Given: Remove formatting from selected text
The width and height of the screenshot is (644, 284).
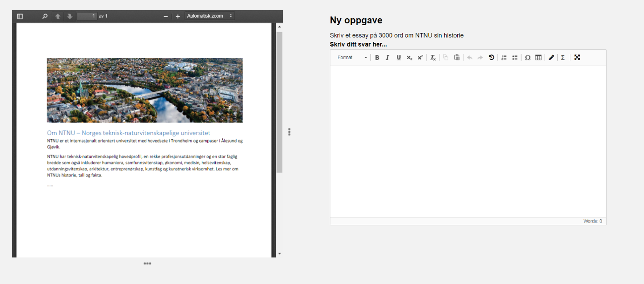Looking at the screenshot, I should pyautogui.click(x=433, y=58).
